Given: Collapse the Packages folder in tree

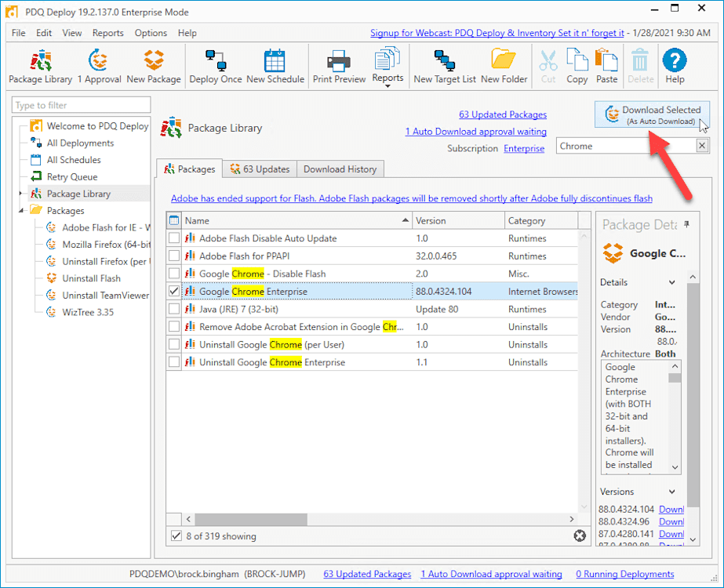Looking at the screenshot, I should (21, 210).
